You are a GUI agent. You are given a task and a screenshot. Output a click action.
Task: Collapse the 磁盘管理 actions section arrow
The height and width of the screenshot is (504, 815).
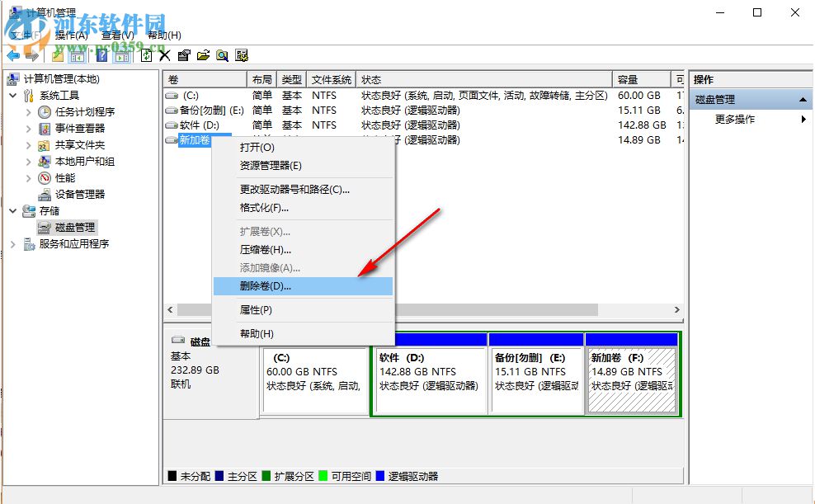803,99
